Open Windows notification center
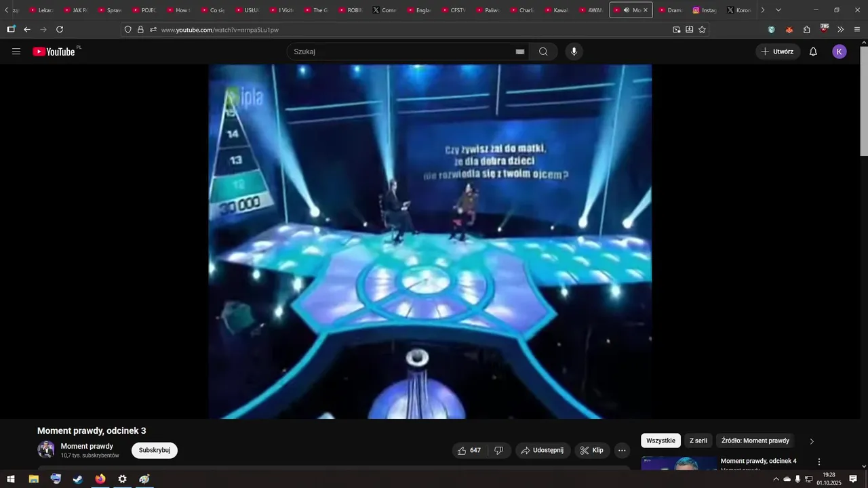 tap(853, 479)
